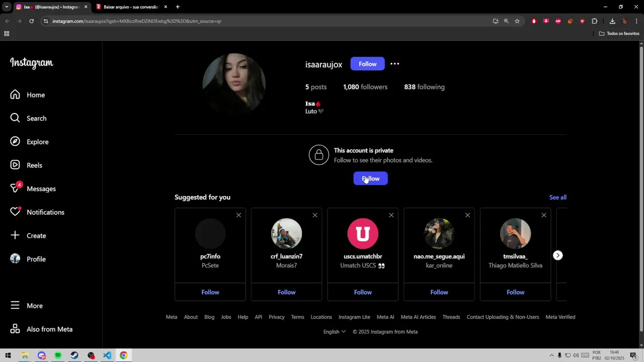Open the More hamburger menu
644x362 pixels.
coord(15,306)
